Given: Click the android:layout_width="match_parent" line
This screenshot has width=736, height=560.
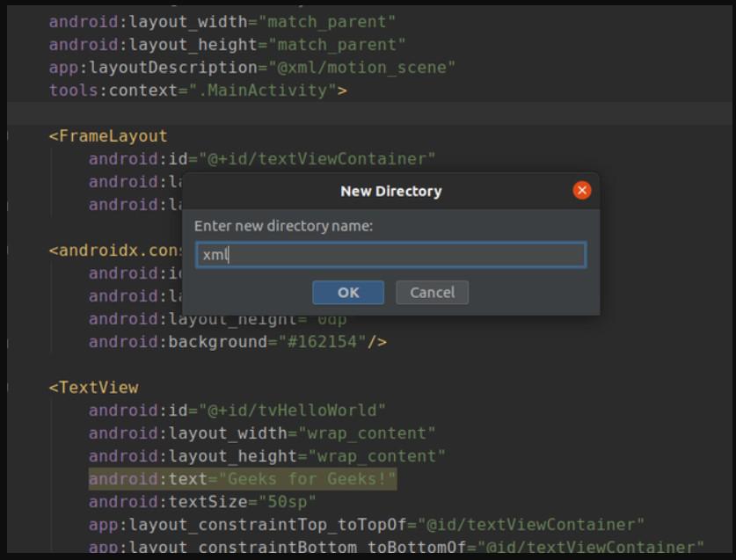Looking at the screenshot, I should pyautogui.click(x=222, y=22).
